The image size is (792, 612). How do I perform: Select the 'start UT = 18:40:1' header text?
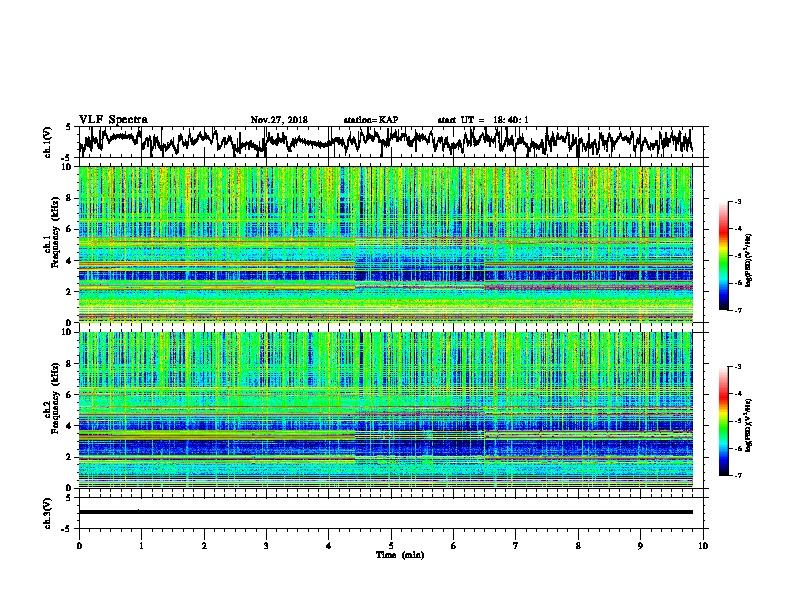[483, 120]
